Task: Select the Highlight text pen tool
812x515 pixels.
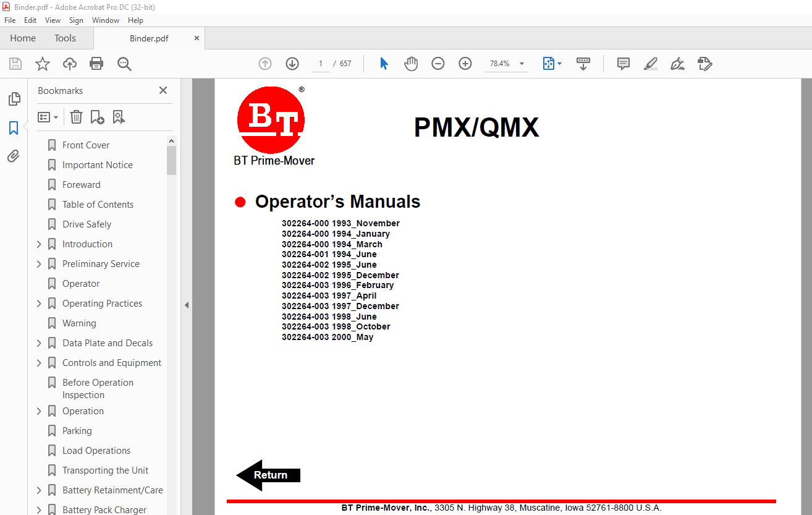Action: click(x=650, y=64)
